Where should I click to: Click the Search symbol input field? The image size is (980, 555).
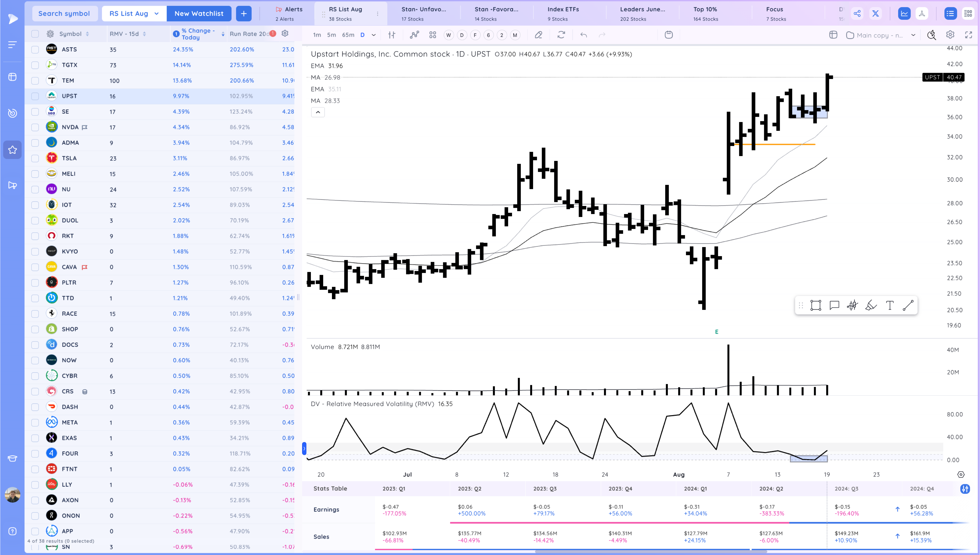pyautogui.click(x=65, y=13)
